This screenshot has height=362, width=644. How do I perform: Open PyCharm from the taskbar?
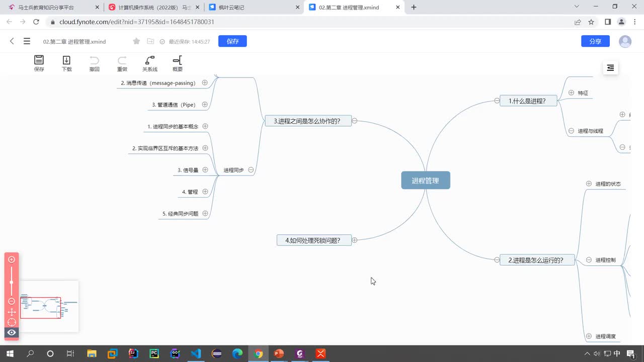(154, 353)
